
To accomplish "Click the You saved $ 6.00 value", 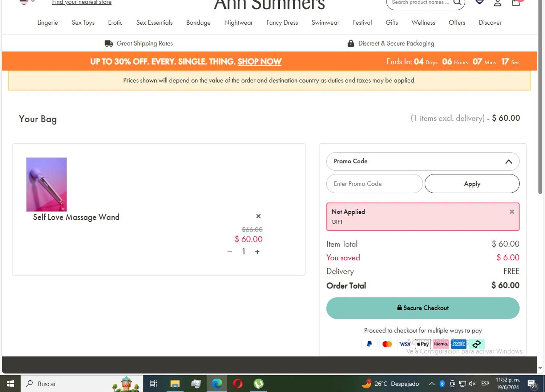I will point(508,257).
